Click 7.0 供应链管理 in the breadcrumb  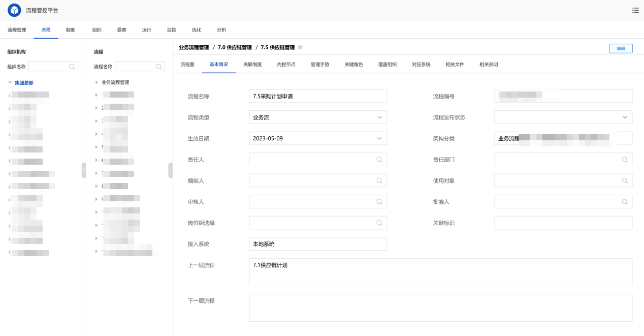tap(235, 47)
